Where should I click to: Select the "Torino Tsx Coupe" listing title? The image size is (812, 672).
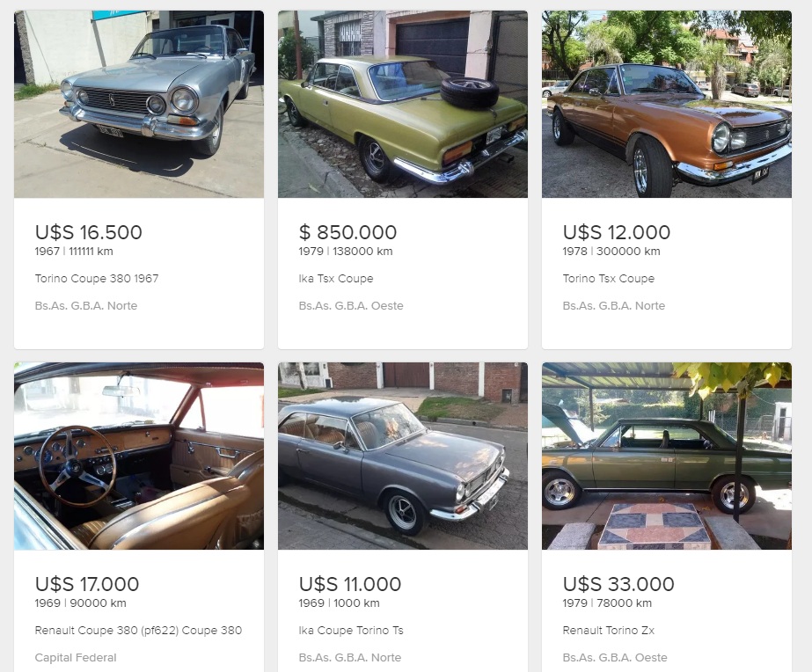(x=609, y=279)
